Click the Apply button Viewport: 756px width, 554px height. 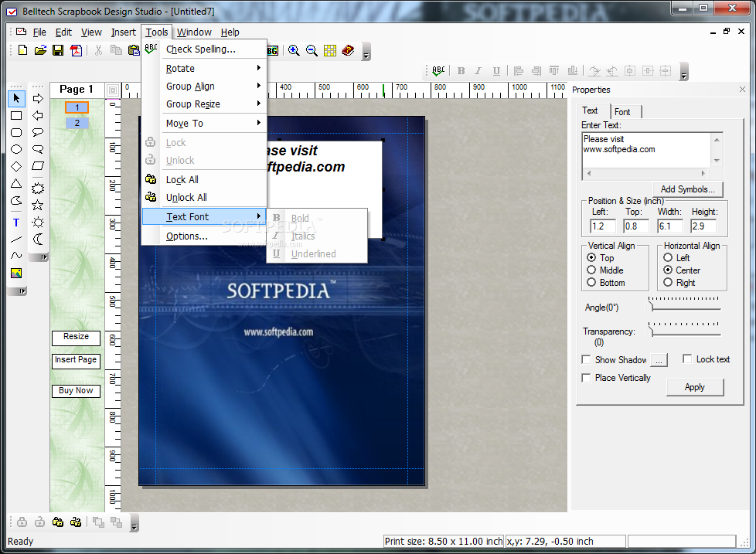click(695, 387)
